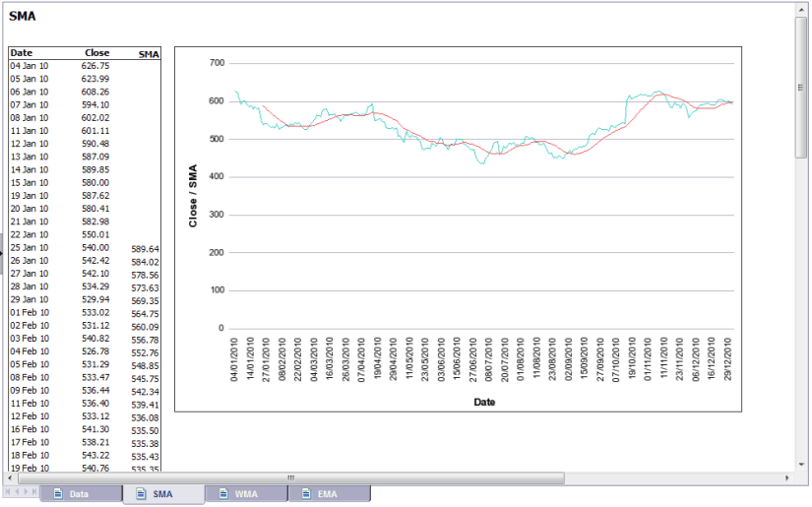The height and width of the screenshot is (507, 812).
Task: Select the SMA value 548.85
Action: click(145, 365)
